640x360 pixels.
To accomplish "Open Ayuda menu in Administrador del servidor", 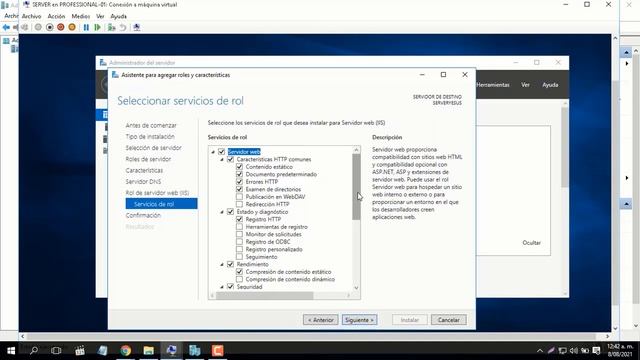I will [x=550, y=85].
